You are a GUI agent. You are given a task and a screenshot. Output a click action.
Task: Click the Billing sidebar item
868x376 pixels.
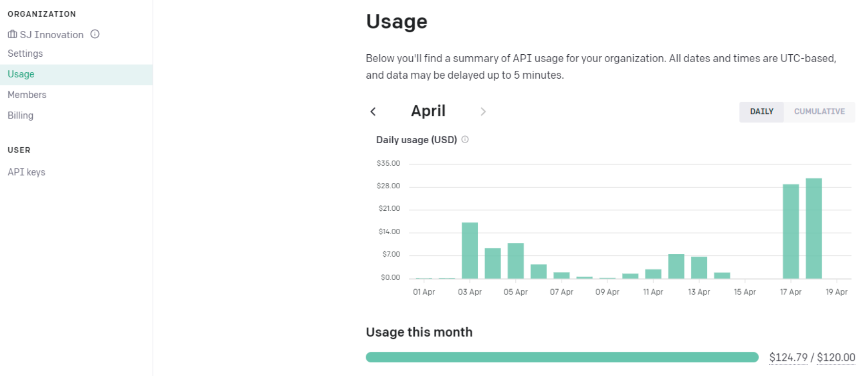20,115
